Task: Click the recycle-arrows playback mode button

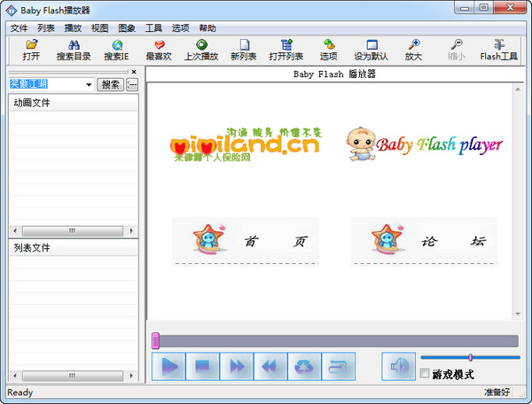Action: click(x=304, y=367)
